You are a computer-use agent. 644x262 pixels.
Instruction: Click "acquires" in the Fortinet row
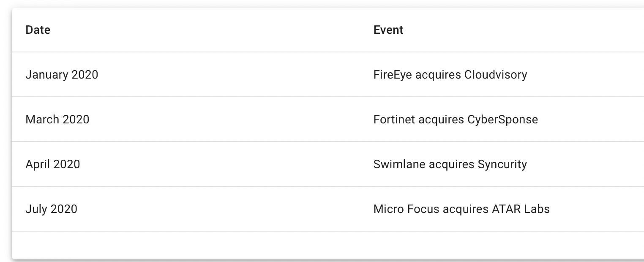click(441, 120)
